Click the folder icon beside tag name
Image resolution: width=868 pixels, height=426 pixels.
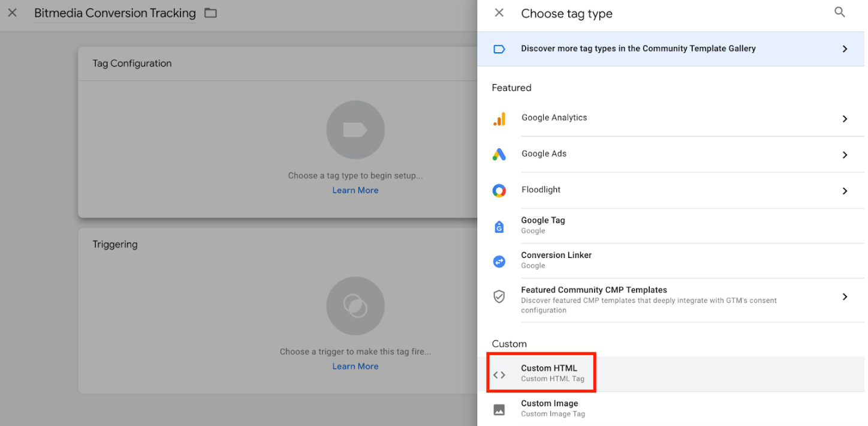210,13
